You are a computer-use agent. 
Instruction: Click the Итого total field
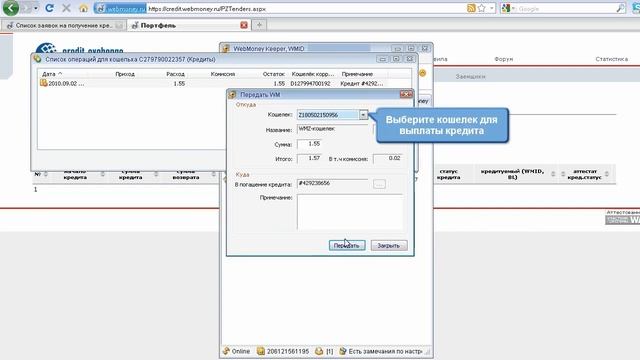click(x=309, y=158)
